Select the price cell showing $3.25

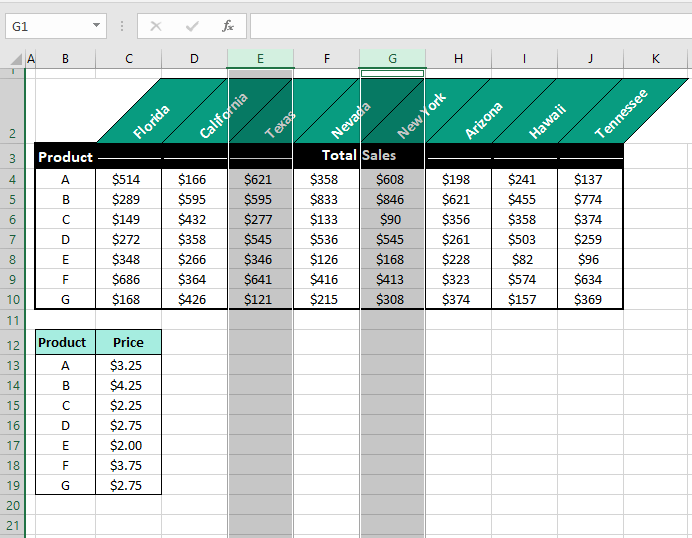click(128, 366)
